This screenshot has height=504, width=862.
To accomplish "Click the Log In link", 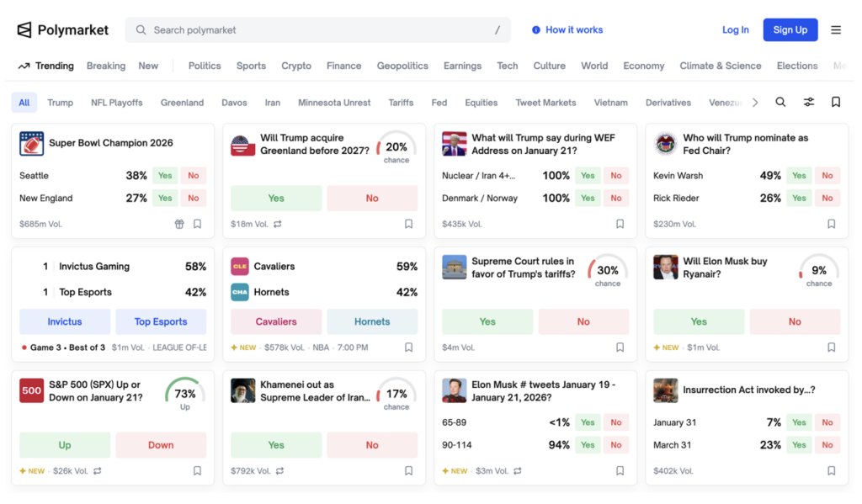I will click(735, 30).
